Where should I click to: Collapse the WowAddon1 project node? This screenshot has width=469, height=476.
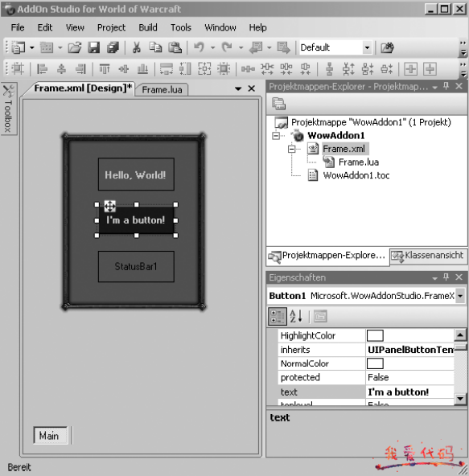coord(276,135)
